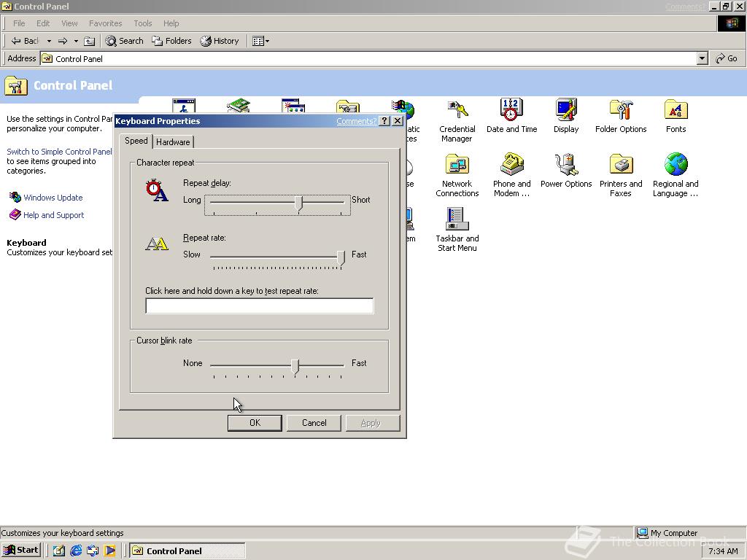Click OK in Keyboard Properties
The image size is (747, 560).
255,423
